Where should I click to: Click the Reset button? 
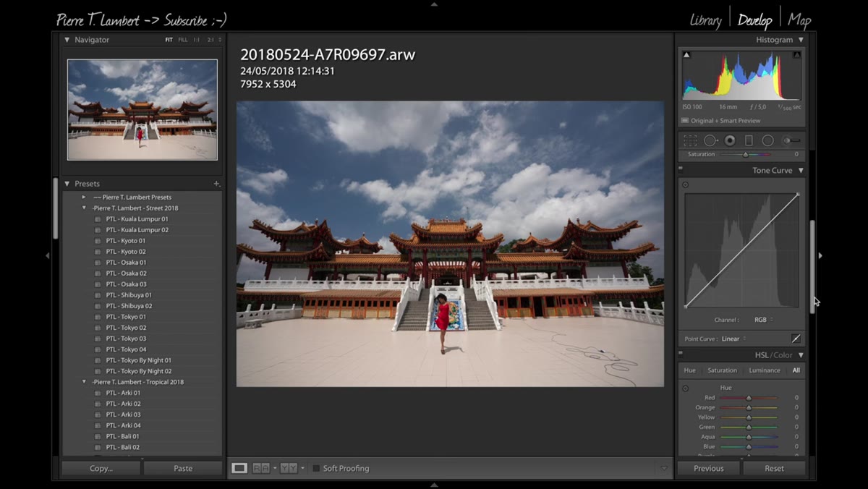tap(774, 469)
